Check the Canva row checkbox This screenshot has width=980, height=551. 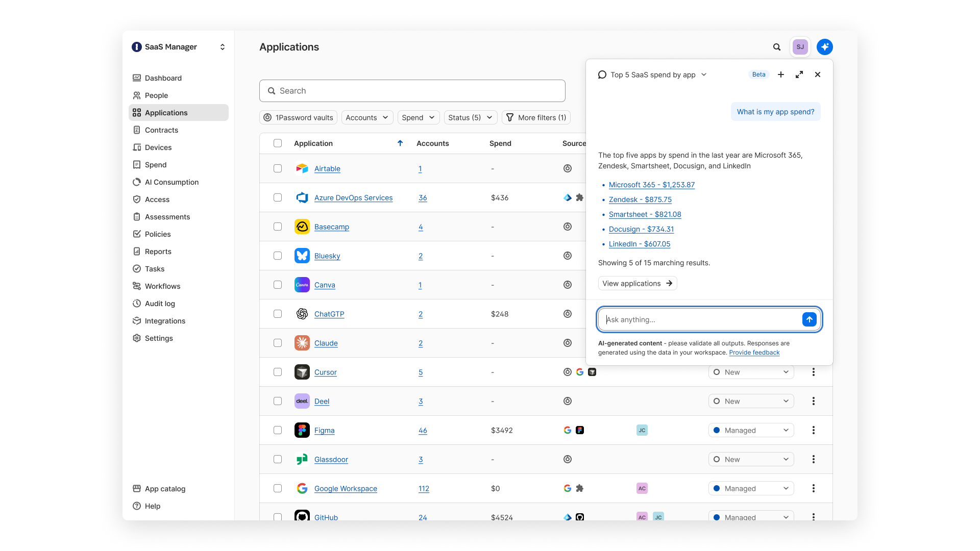pos(278,285)
